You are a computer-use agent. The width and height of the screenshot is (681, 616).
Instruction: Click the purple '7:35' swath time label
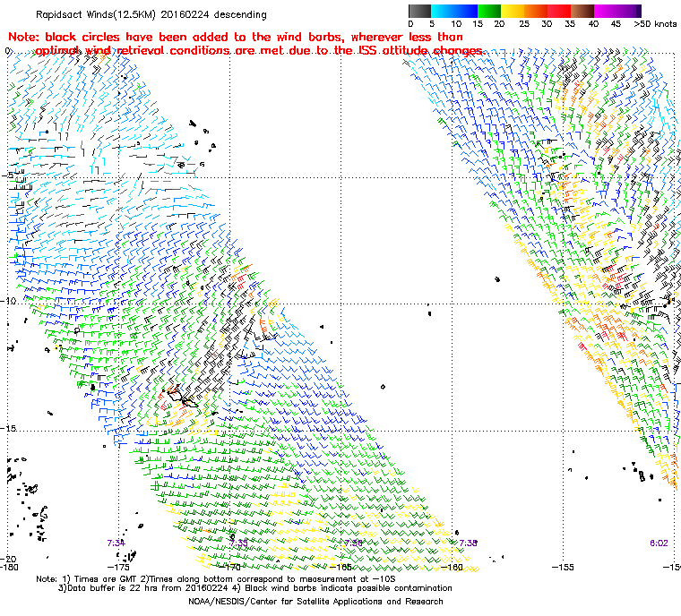[239, 543]
